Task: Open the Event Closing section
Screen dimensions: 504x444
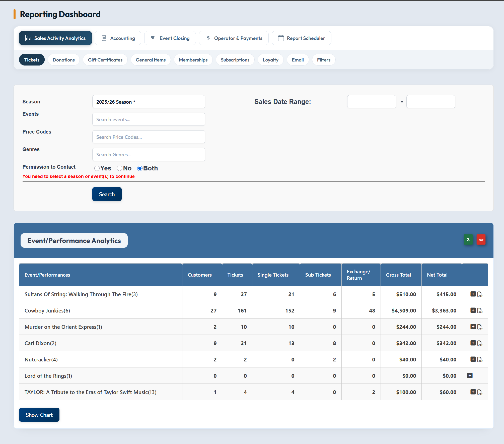Action: pos(170,38)
